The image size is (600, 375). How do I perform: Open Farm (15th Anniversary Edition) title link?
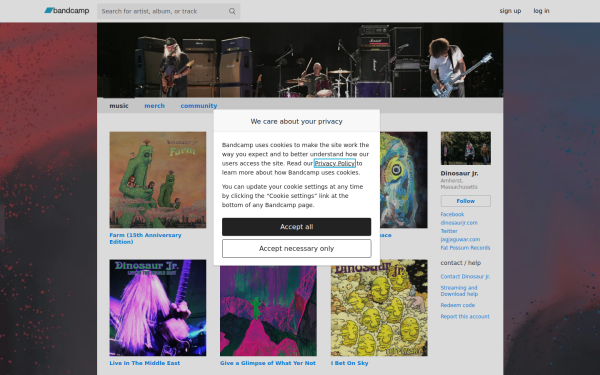click(x=145, y=238)
